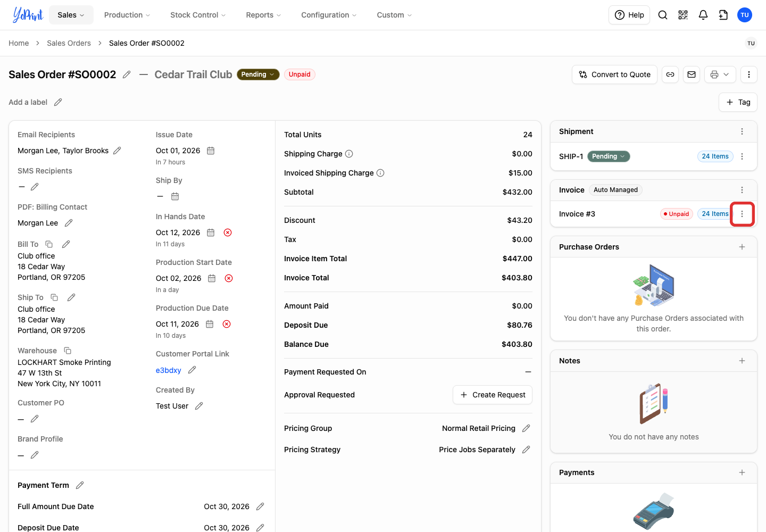This screenshot has height=532, width=766.
Task: Open the Stock Control menu
Action: (198, 15)
